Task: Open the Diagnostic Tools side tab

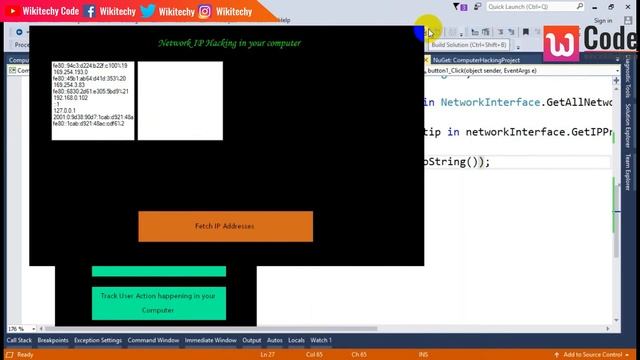Action: tap(628, 77)
